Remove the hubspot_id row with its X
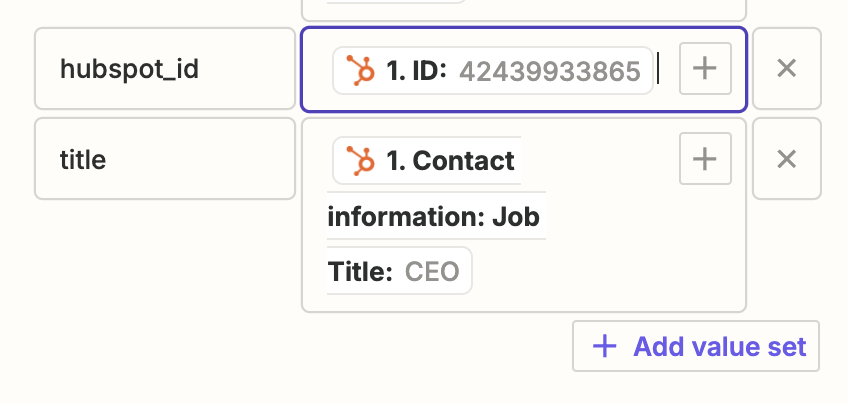This screenshot has width=848, height=404. point(786,69)
